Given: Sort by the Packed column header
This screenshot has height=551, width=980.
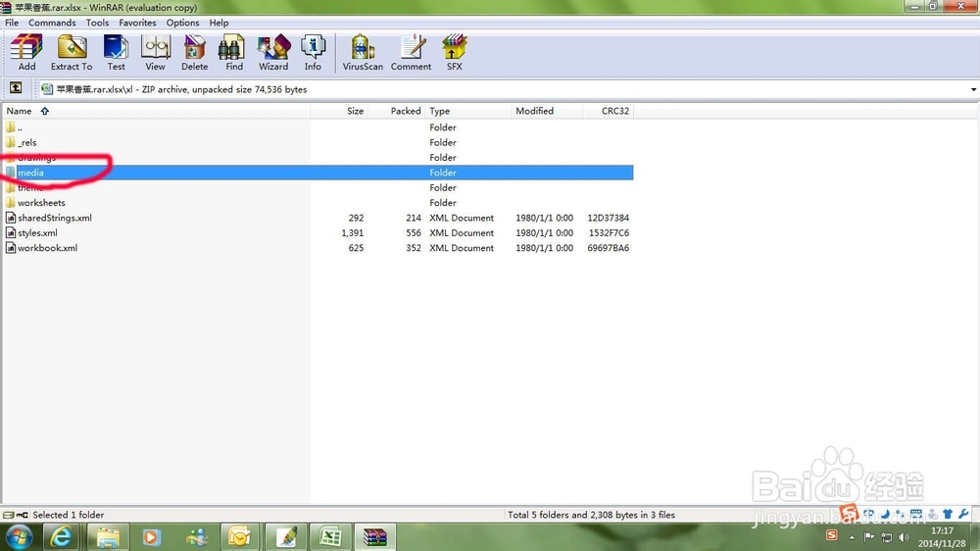Looking at the screenshot, I should coord(397,111).
